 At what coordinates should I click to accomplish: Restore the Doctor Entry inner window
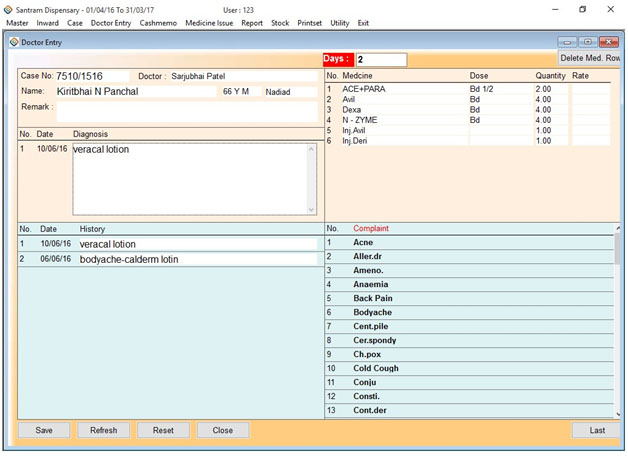click(587, 42)
